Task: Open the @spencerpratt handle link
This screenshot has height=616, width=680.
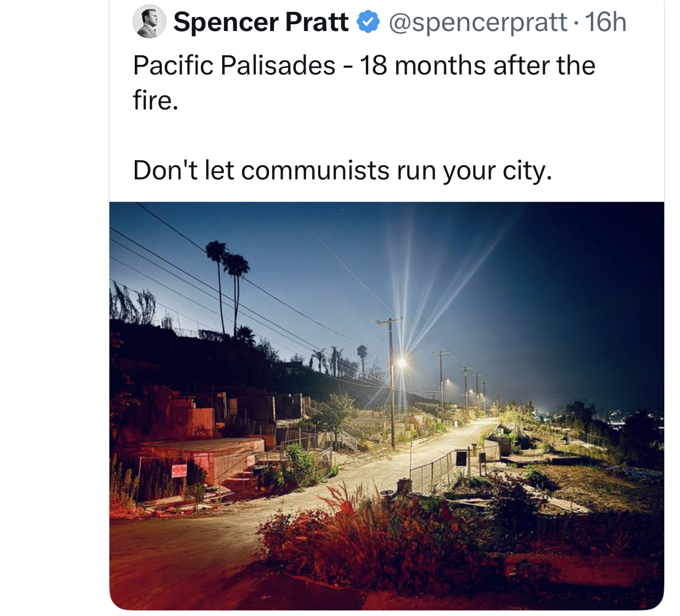Action: click(x=478, y=23)
